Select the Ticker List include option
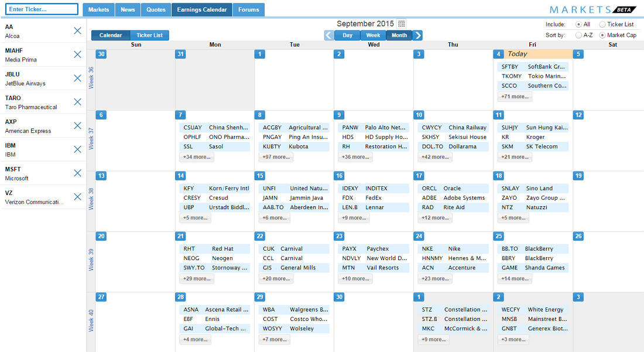 point(602,24)
